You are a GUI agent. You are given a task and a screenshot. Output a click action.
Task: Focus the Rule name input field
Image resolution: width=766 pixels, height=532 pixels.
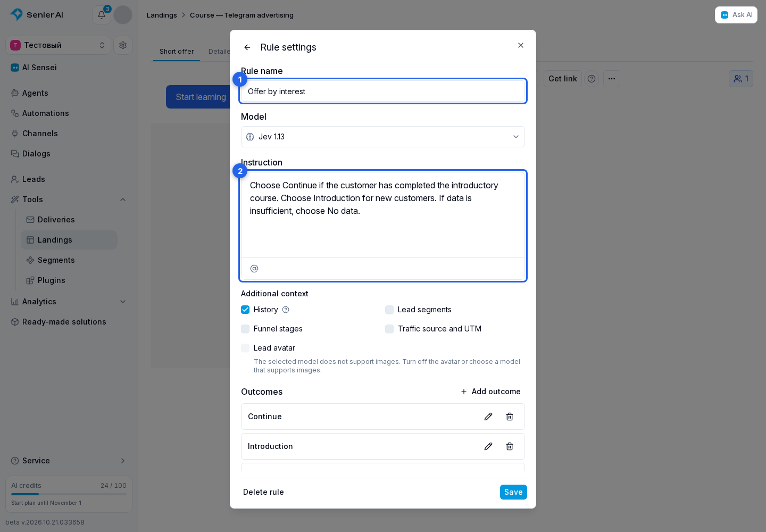pyautogui.click(x=383, y=92)
